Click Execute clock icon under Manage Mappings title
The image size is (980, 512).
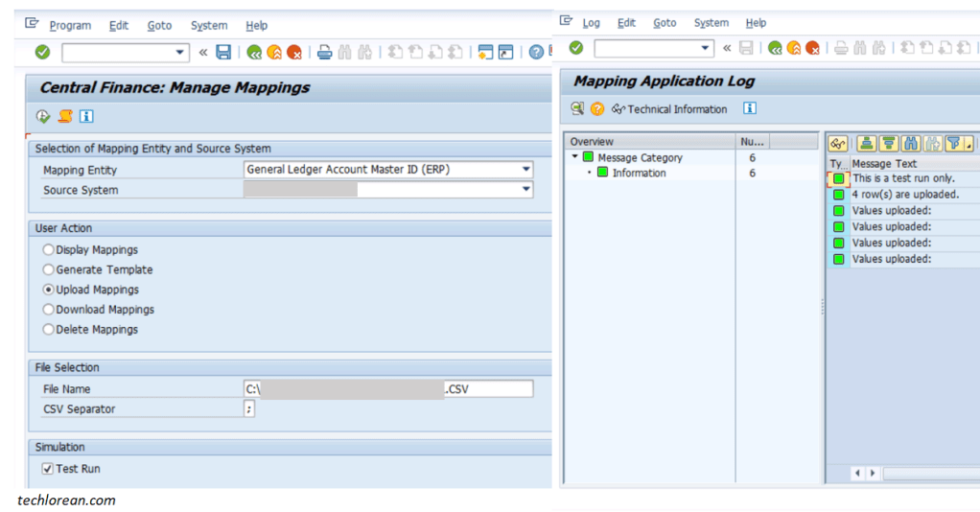point(42,116)
